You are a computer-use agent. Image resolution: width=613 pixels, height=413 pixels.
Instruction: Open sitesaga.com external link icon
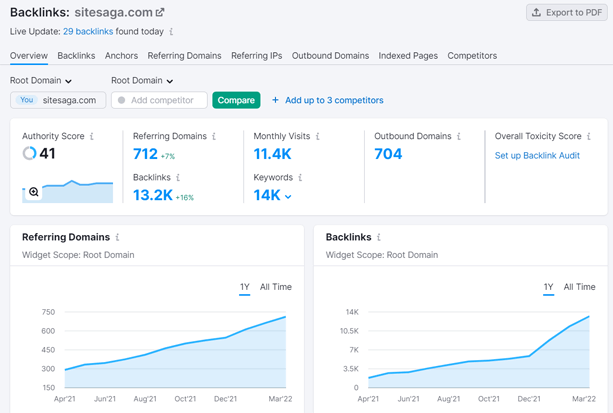coord(160,12)
